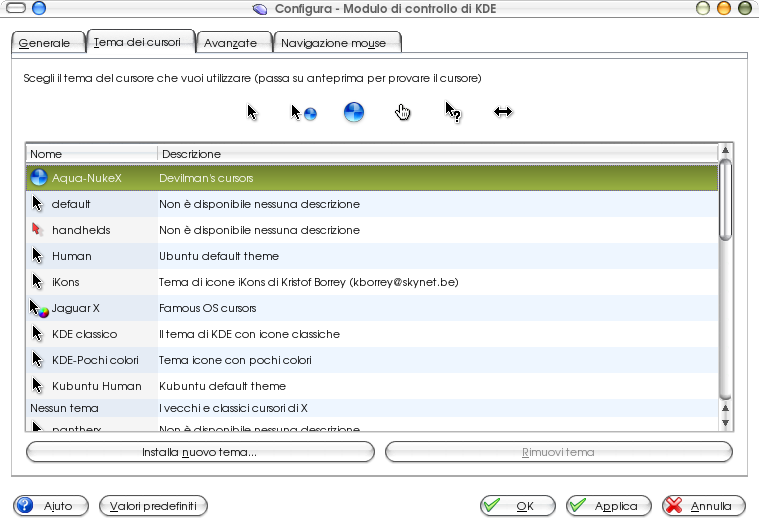Click the iKons theme cursor icon
The width and height of the screenshot is (759, 529).
[37, 282]
